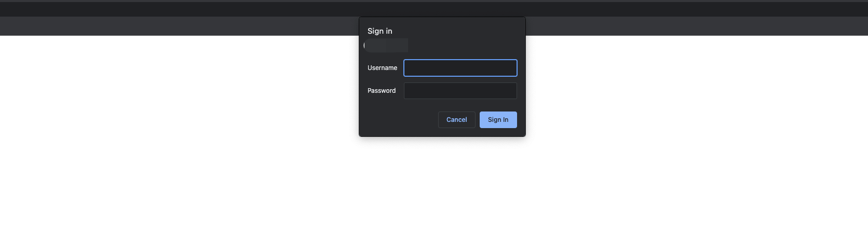Select the Password label text
868x251 pixels.
(x=382, y=91)
